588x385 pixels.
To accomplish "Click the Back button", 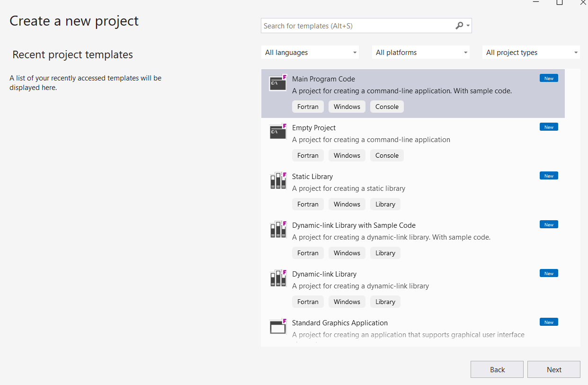I will (497, 369).
